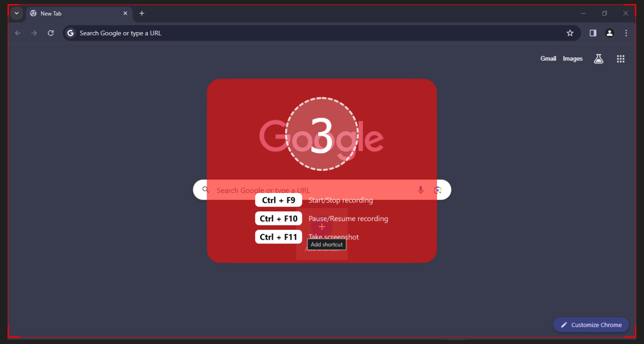
Task: Open the Gmail link
Action: 548,59
